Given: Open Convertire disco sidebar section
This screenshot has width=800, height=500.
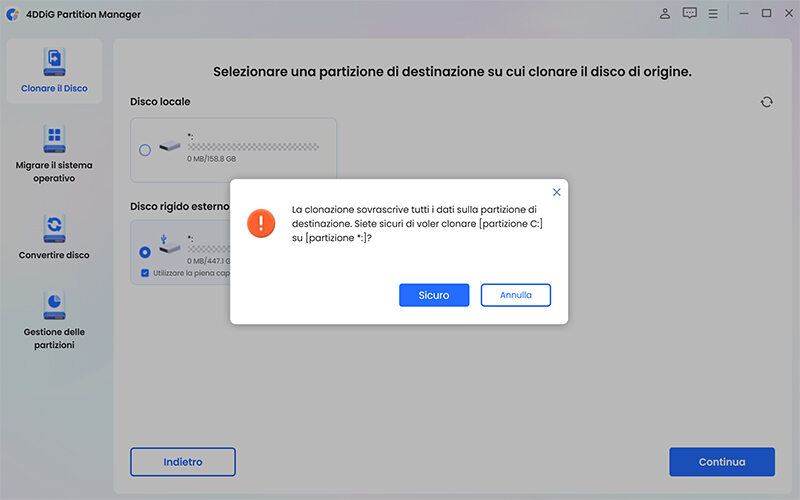Looking at the screenshot, I should click(x=54, y=237).
